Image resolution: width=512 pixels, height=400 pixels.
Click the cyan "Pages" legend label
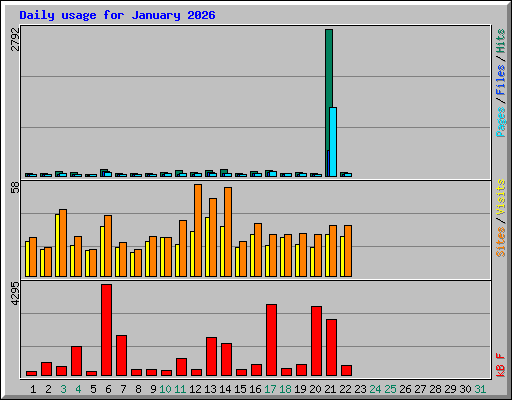click(501, 122)
